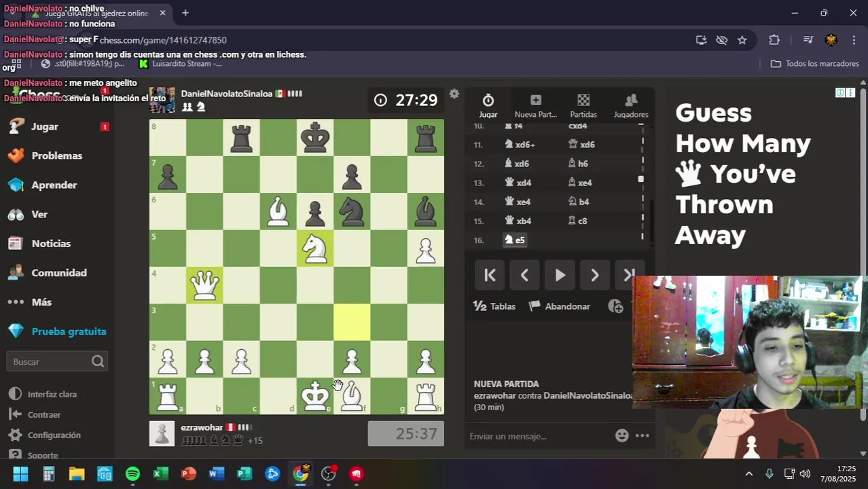Open Excel from the taskbar
The width and height of the screenshot is (868, 489).
tap(160, 473)
